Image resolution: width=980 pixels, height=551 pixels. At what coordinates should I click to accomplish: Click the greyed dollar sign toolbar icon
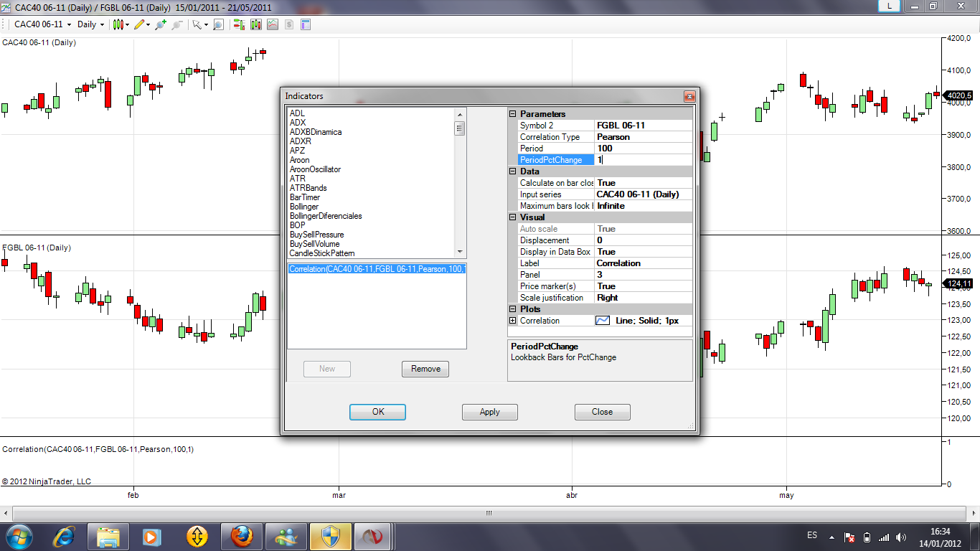pyautogui.click(x=289, y=24)
